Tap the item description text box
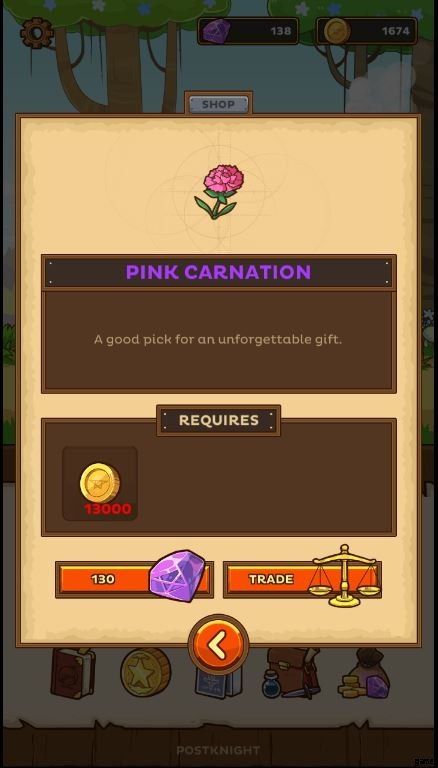 pyautogui.click(x=219, y=341)
